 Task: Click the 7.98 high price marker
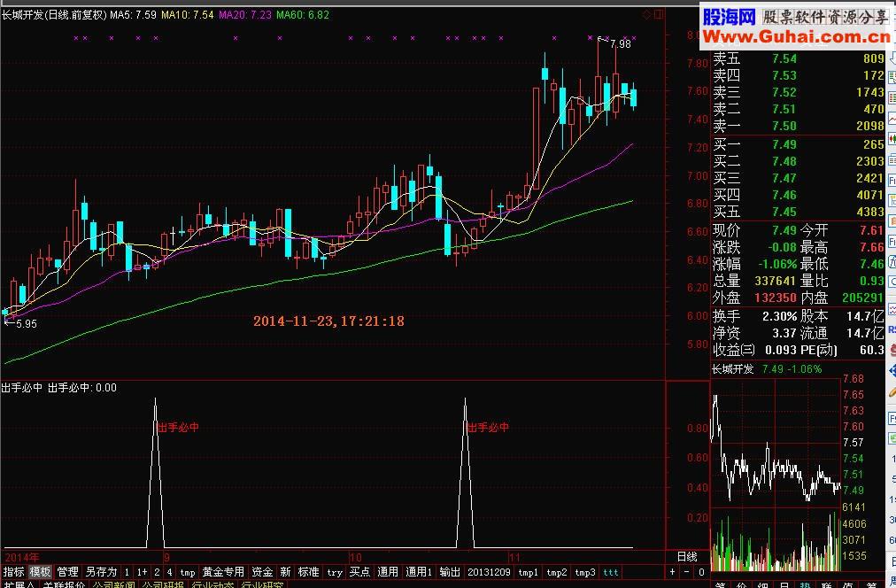pyautogui.click(x=620, y=44)
